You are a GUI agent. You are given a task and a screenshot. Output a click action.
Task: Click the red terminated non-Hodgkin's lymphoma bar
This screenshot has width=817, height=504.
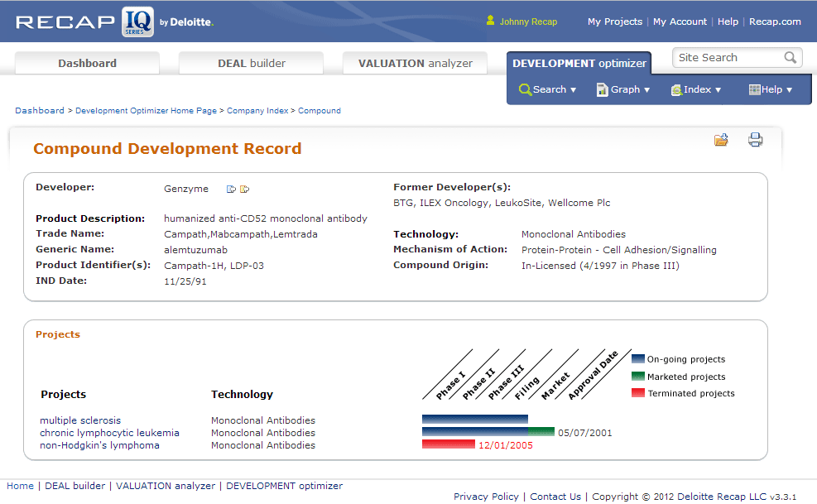click(448, 444)
